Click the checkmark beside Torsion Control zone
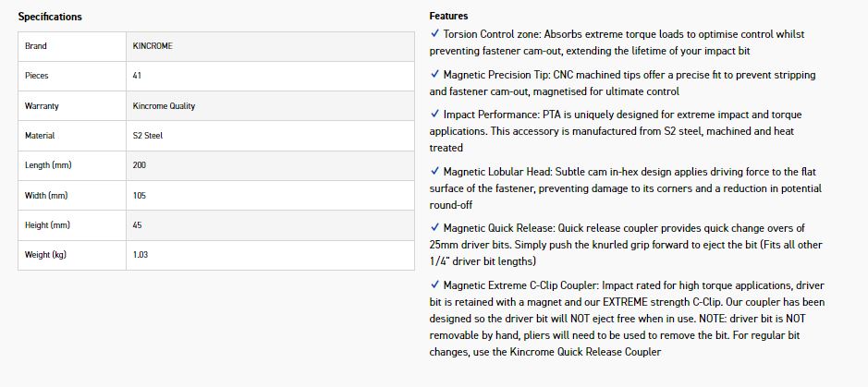868x387 pixels. pos(434,34)
